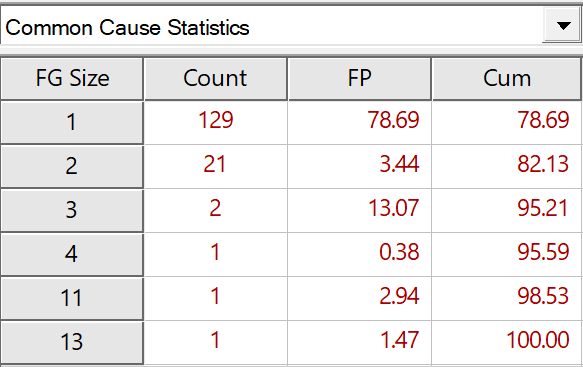Select row header for FG Size 1
583x367 pixels.
(x=72, y=122)
